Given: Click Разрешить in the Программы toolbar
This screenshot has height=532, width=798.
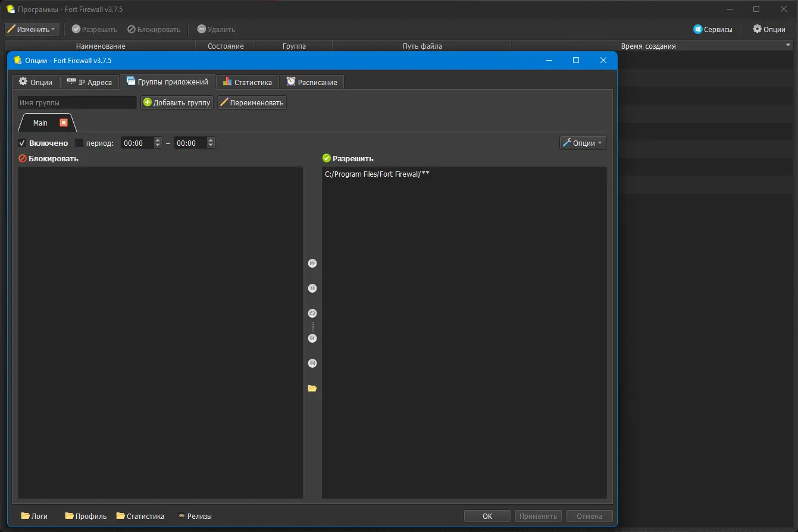Looking at the screenshot, I should 95,29.
